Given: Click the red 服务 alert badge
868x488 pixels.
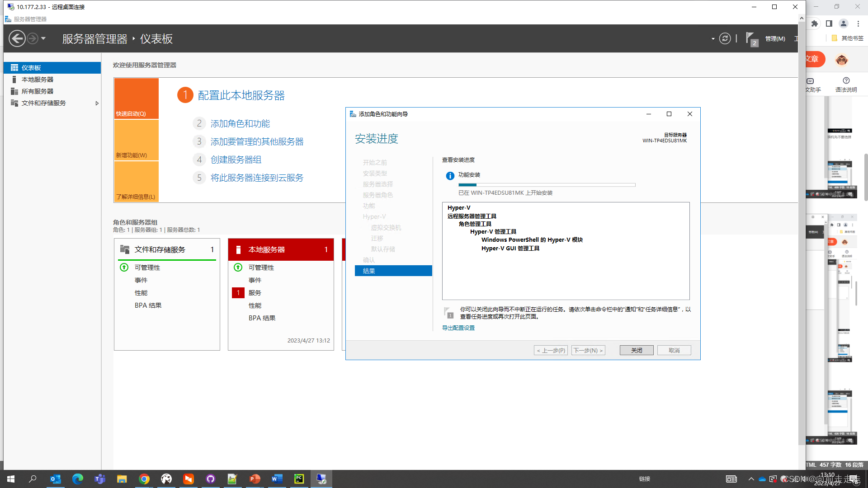Looking at the screenshot, I should pyautogui.click(x=238, y=293).
